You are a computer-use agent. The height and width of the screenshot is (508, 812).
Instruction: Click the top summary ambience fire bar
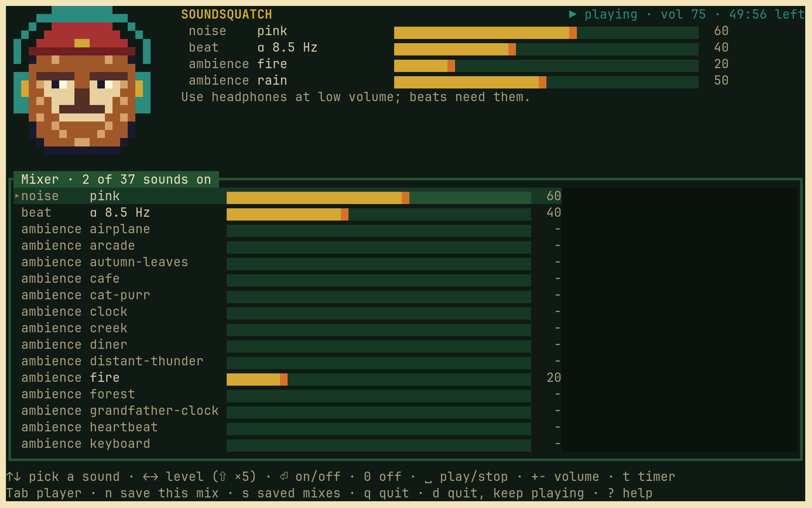click(x=546, y=66)
